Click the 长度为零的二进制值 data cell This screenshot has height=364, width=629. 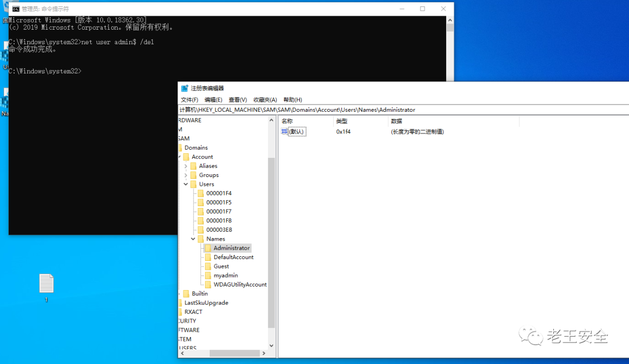point(417,132)
